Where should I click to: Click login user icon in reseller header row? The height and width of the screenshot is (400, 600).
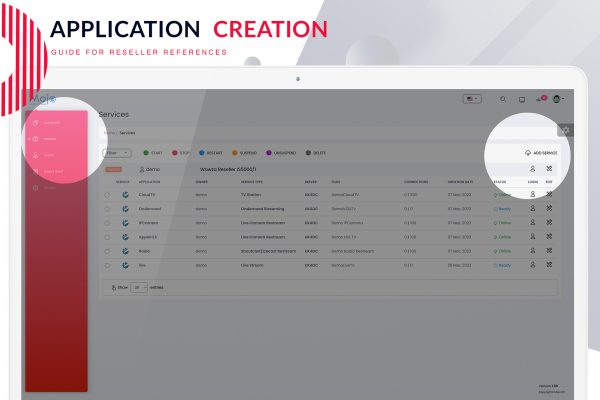click(x=532, y=168)
